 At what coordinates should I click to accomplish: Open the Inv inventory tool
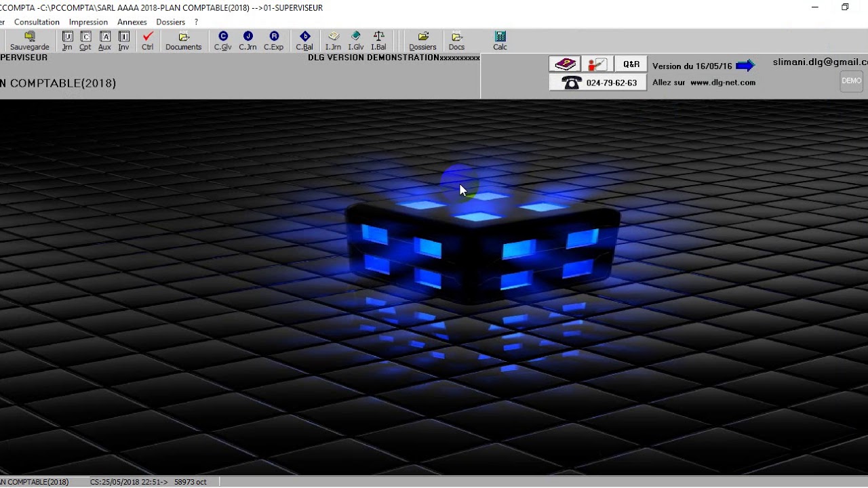pyautogui.click(x=123, y=41)
